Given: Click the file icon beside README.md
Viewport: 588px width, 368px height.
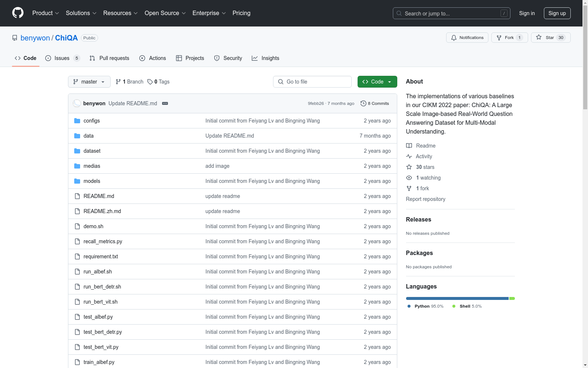Looking at the screenshot, I should 77,196.
